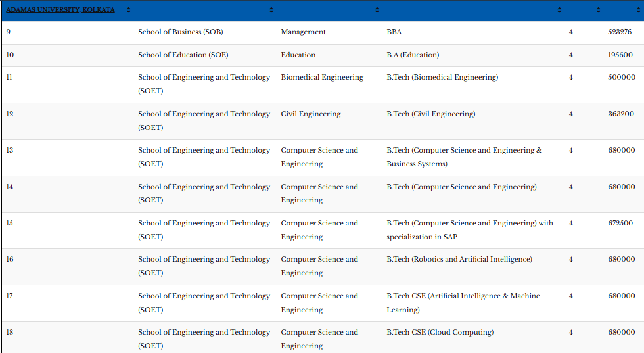Viewport: 644px width, 353px height.
Task: Sort the School name column using header arrows
Action: click(271, 10)
